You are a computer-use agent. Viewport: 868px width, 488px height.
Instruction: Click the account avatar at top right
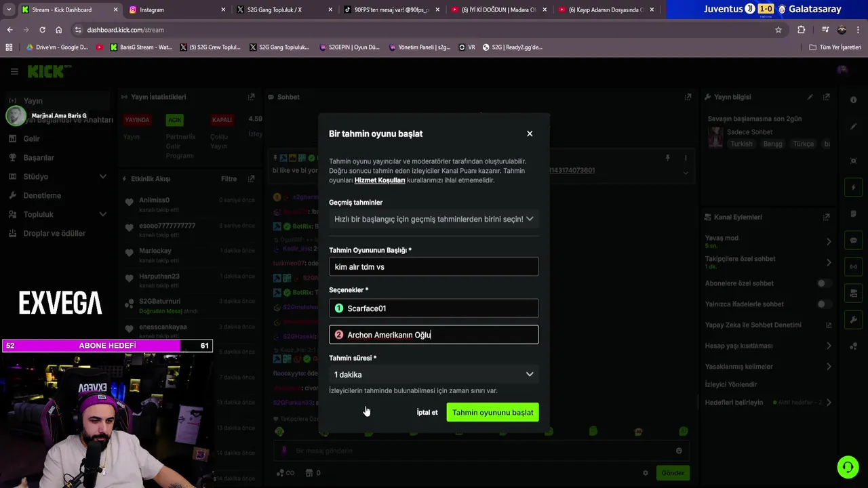click(842, 70)
